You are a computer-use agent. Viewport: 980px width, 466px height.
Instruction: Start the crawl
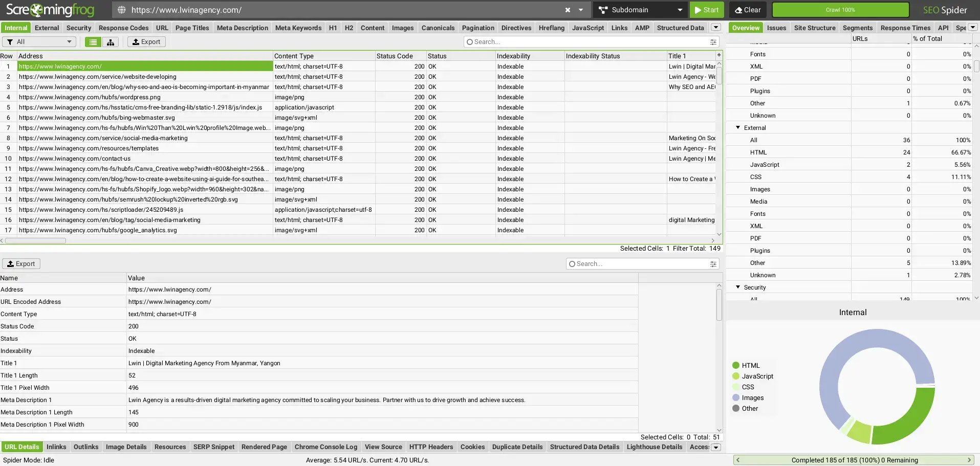[x=707, y=10]
